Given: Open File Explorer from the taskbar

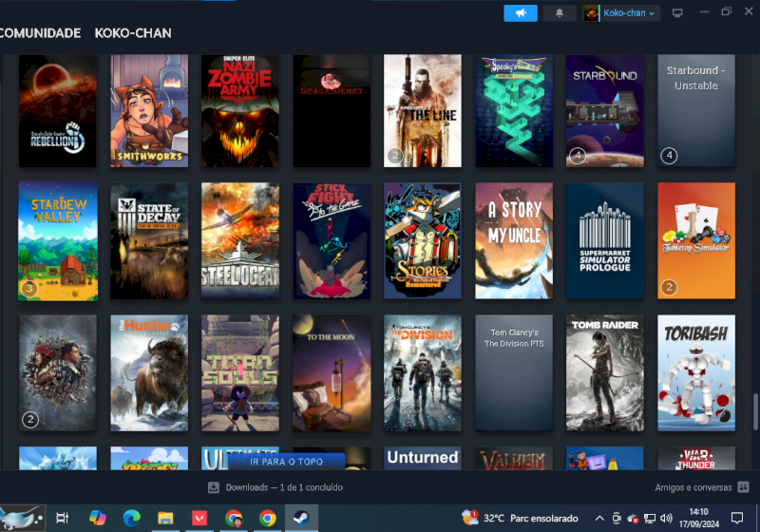Looking at the screenshot, I should pyautogui.click(x=165, y=518).
